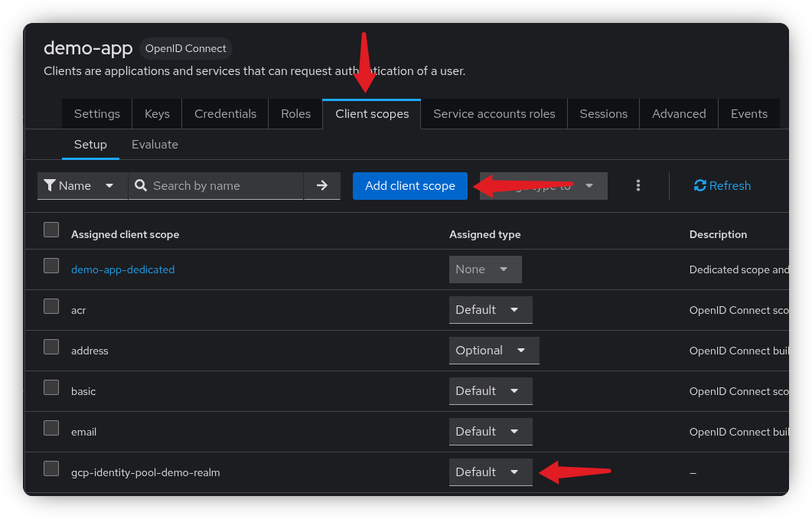Switch to the Credentials tab
The width and height of the screenshot is (812, 519).
coord(225,113)
